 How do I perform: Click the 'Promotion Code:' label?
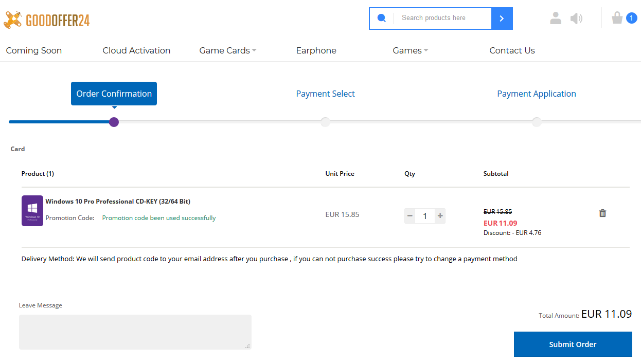[70, 218]
